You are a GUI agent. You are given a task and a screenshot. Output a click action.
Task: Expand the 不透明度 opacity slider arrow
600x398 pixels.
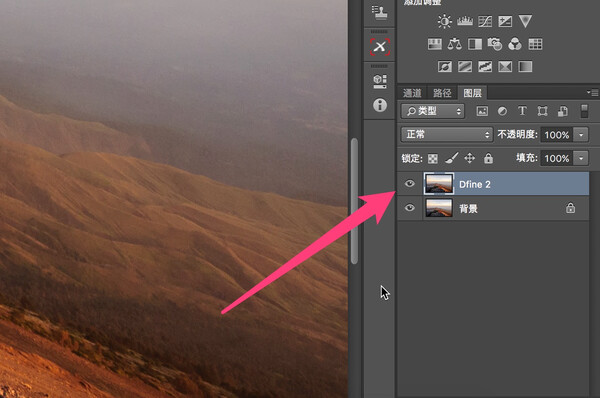click(x=581, y=135)
